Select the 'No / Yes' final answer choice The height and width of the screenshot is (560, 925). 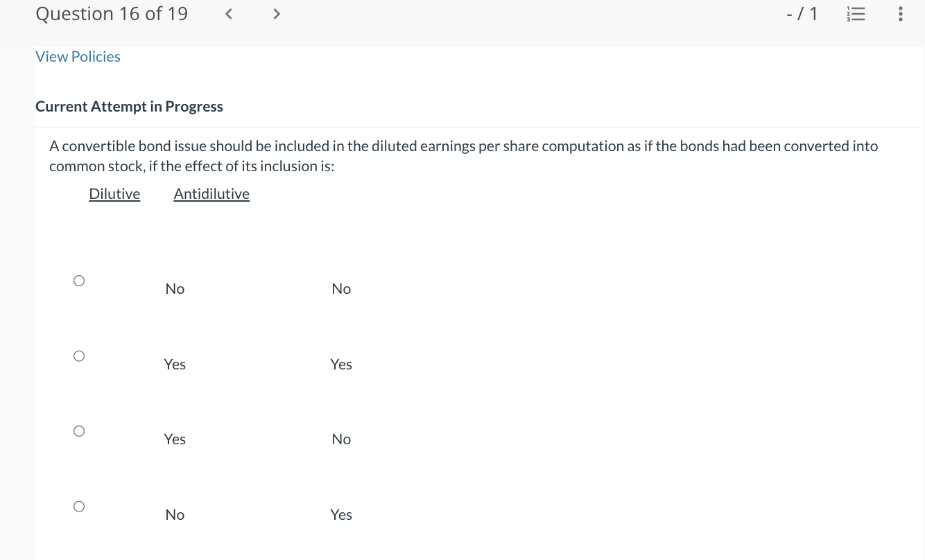coord(78,506)
